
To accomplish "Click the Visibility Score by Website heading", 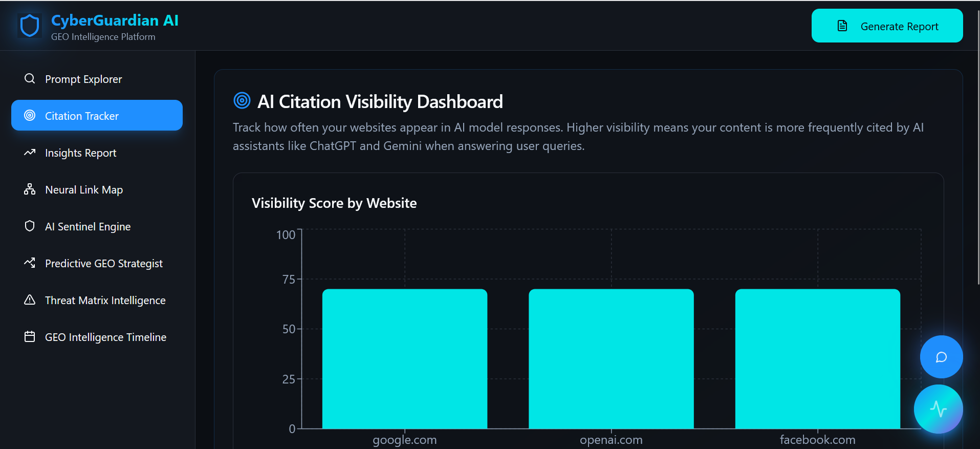I will pos(334,203).
